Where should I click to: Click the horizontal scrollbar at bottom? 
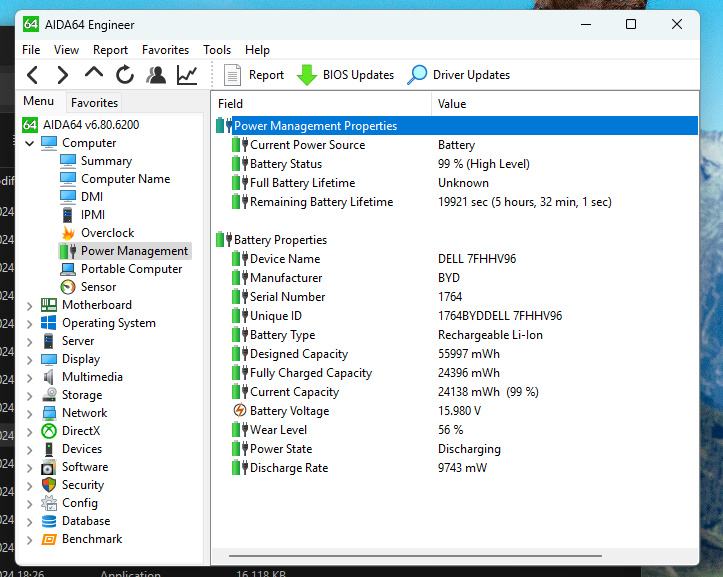click(415, 553)
